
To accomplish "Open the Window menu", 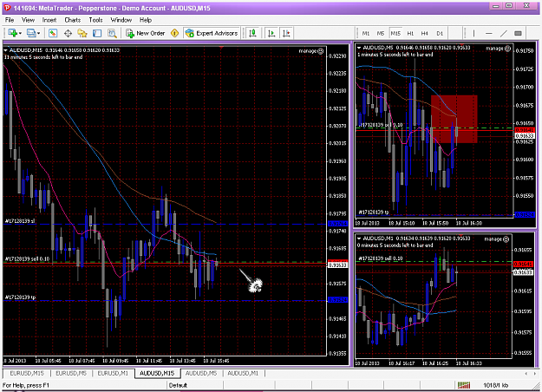I will pyautogui.click(x=121, y=20).
